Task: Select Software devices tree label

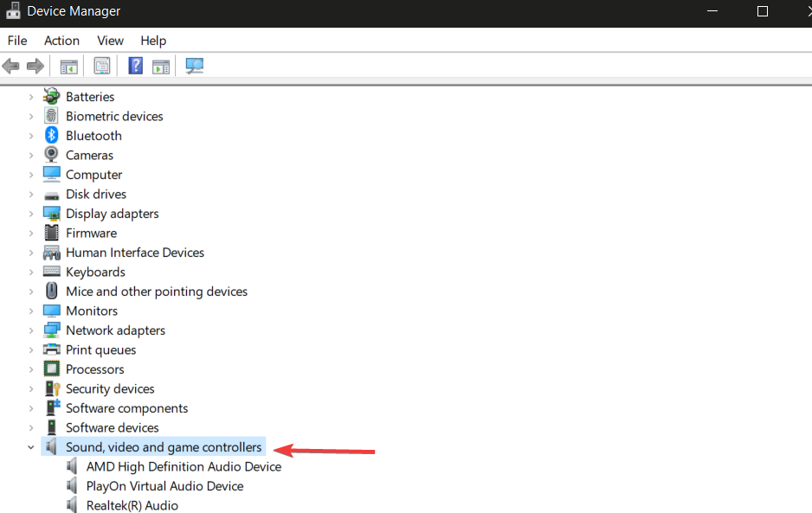Action: [112, 427]
